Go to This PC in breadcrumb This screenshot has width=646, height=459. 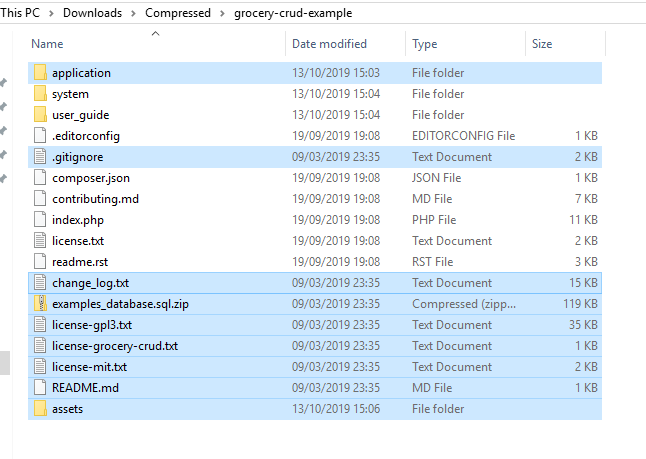[x=20, y=13]
